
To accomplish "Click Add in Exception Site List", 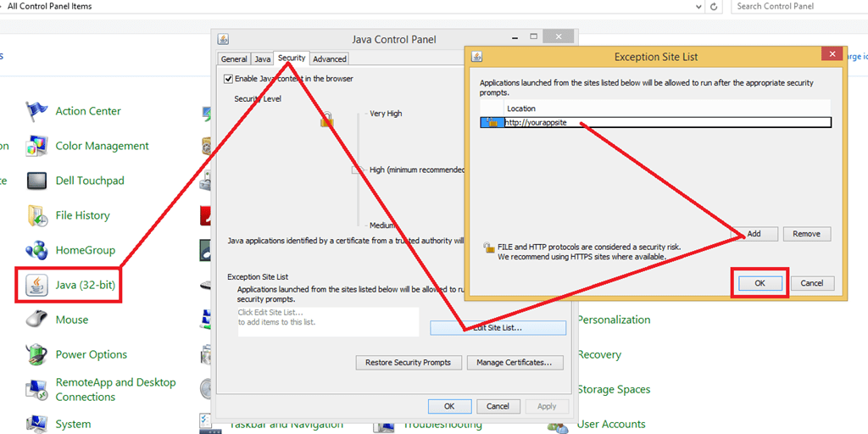I will coord(754,234).
